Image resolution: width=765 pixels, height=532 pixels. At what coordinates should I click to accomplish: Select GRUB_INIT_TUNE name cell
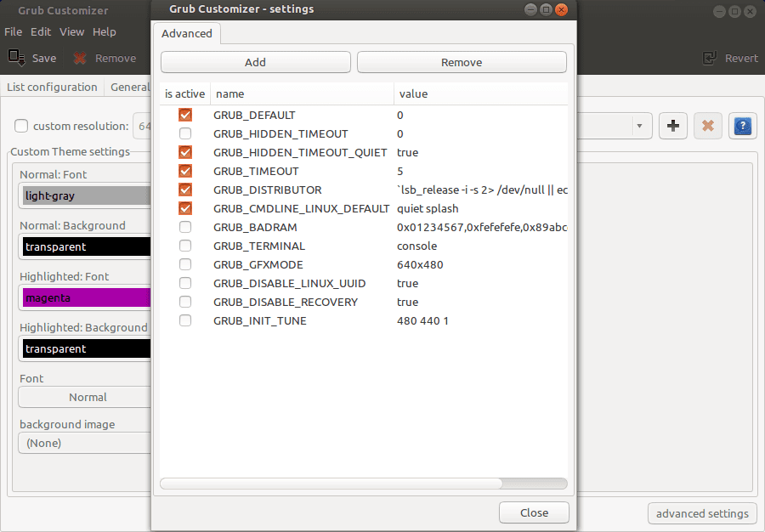(x=302, y=320)
